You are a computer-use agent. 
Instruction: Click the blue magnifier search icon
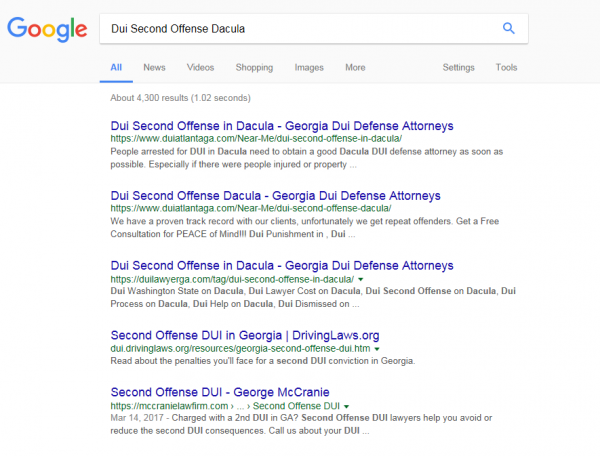click(508, 28)
